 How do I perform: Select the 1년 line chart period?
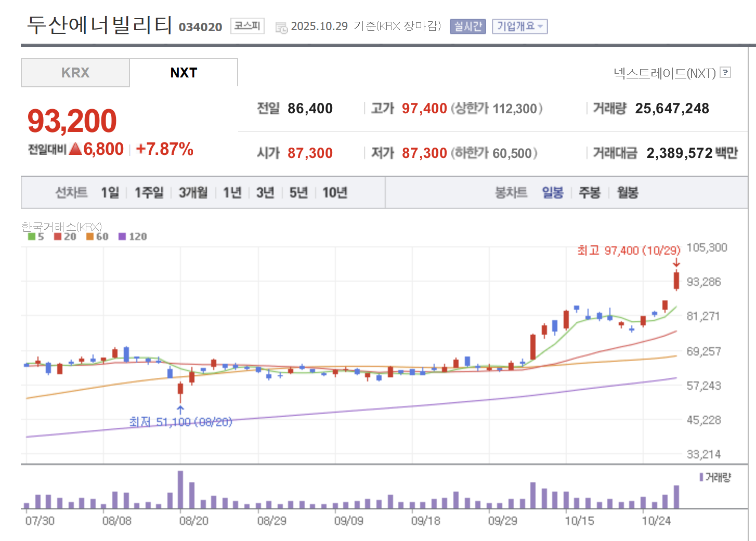click(232, 193)
